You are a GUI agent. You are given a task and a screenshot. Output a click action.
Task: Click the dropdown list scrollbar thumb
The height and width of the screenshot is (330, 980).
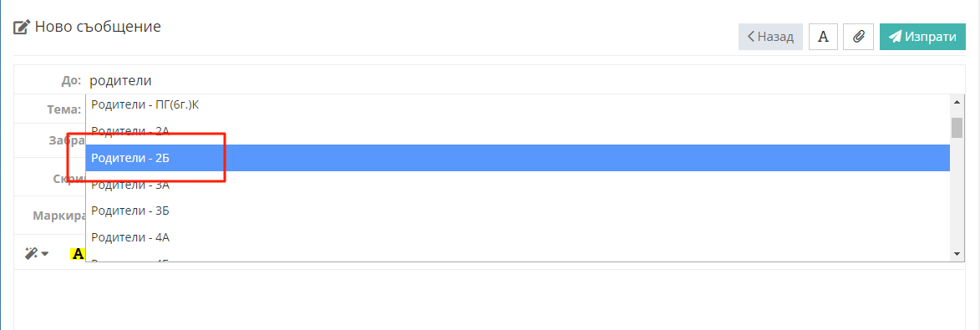click(957, 127)
